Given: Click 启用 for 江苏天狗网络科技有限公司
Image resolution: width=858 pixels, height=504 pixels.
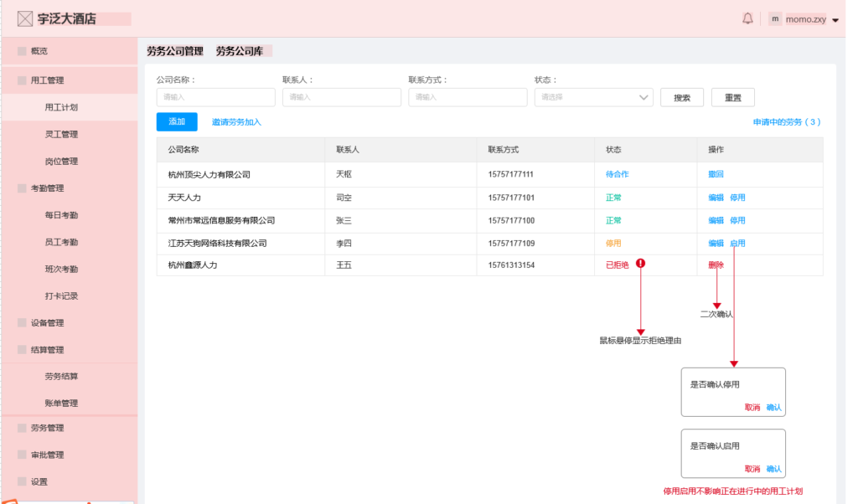Looking at the screenshot, I should [737, 244].
